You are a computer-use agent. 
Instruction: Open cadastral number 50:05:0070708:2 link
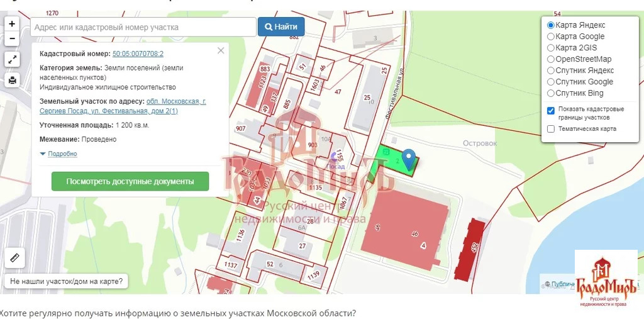138,53
